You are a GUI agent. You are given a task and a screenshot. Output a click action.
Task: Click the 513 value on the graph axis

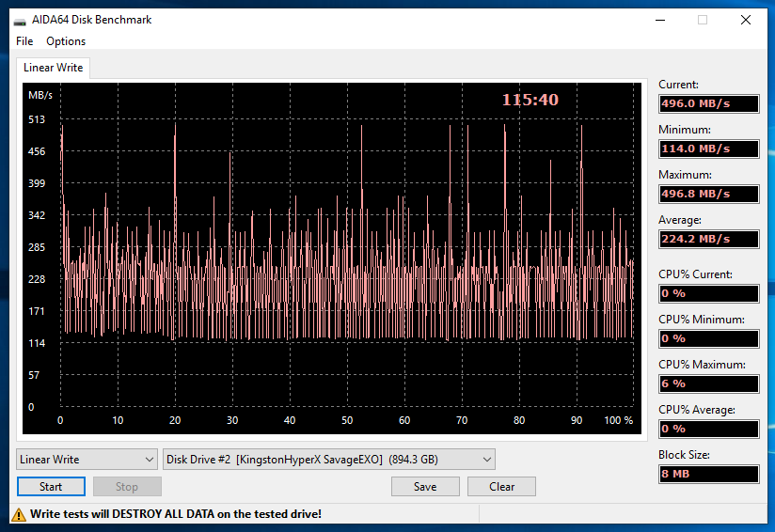(37, 119)
